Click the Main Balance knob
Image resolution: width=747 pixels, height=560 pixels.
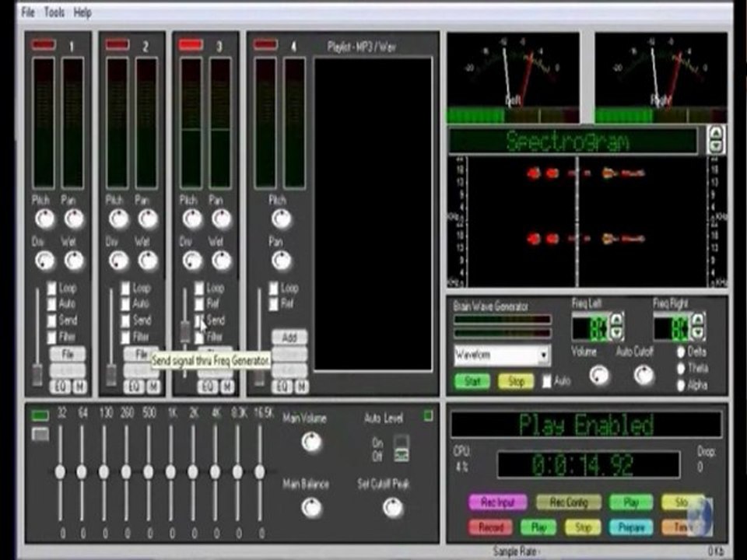[311, 508]
